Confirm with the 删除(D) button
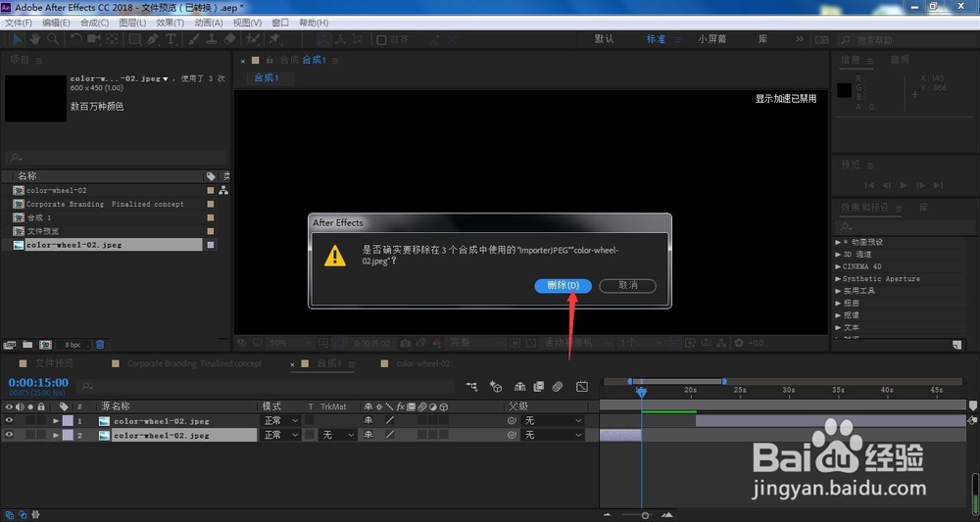Viewport: 980px width, 522px height. pos(563,285)
